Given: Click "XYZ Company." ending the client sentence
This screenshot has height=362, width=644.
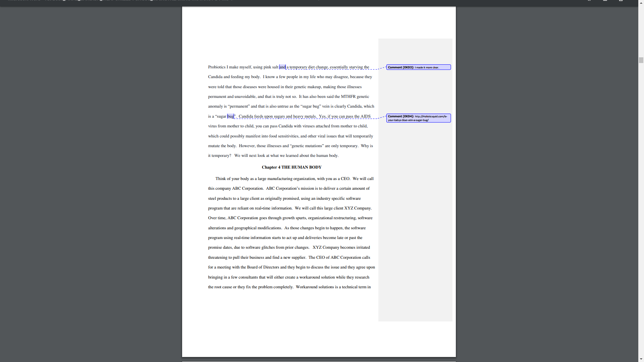Looking at the screenshot, I should [x=358, y=208].
